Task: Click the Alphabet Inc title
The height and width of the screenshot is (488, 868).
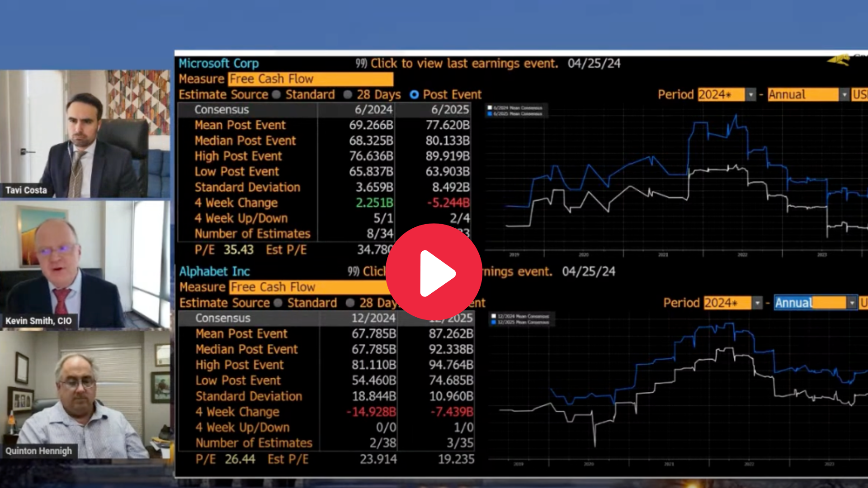Action: click(x=215, y=272)
